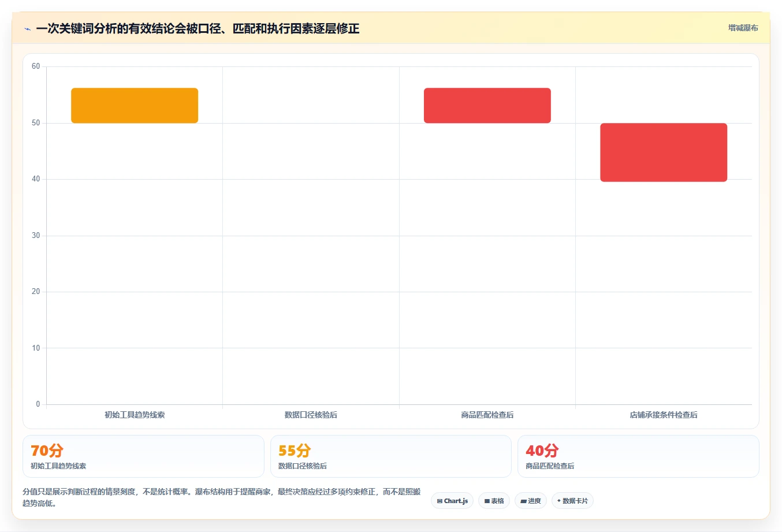Click the 进度 tag chip
The image size is (782, 532).
(x=531, y=501)
